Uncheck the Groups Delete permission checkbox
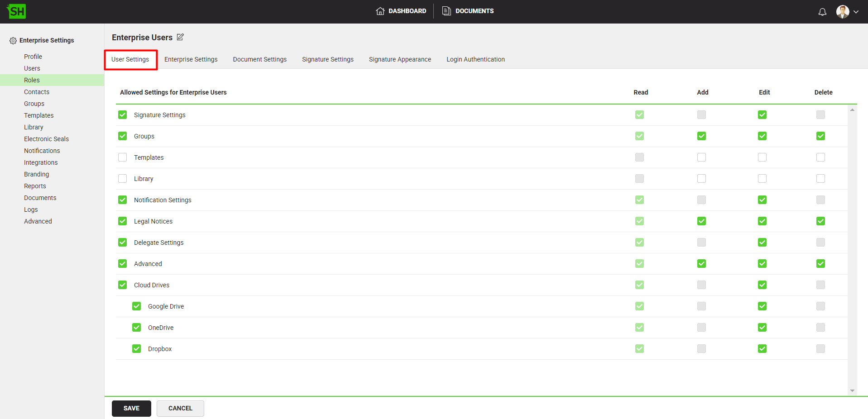Screen dimensions: 868x419 click(820, 136)
